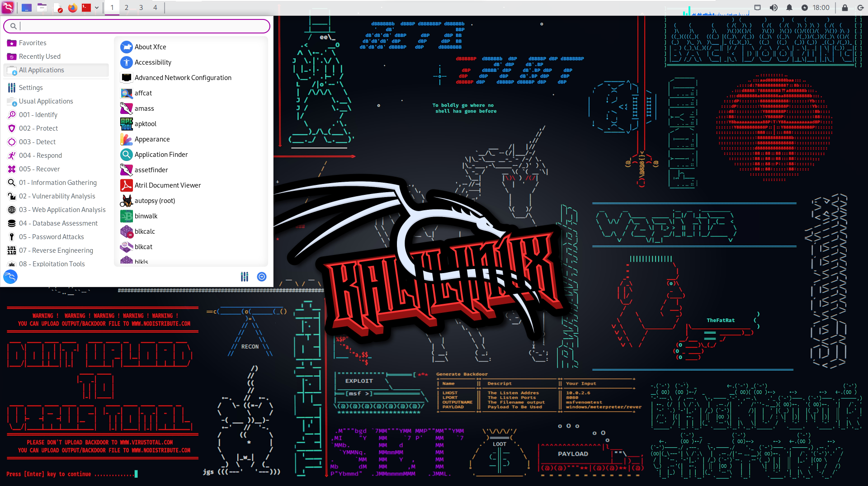Select the All Applications entry
The height and width of the screenshot is (486, 868).
41,70
